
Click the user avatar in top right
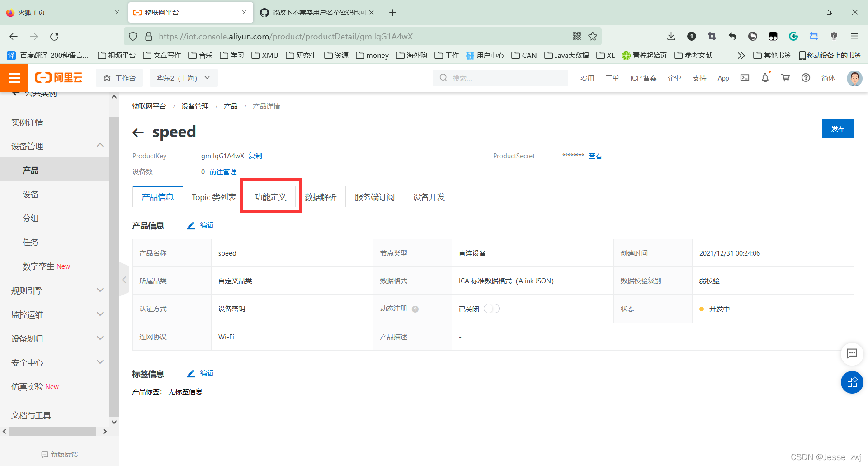[x=854, y=78]
